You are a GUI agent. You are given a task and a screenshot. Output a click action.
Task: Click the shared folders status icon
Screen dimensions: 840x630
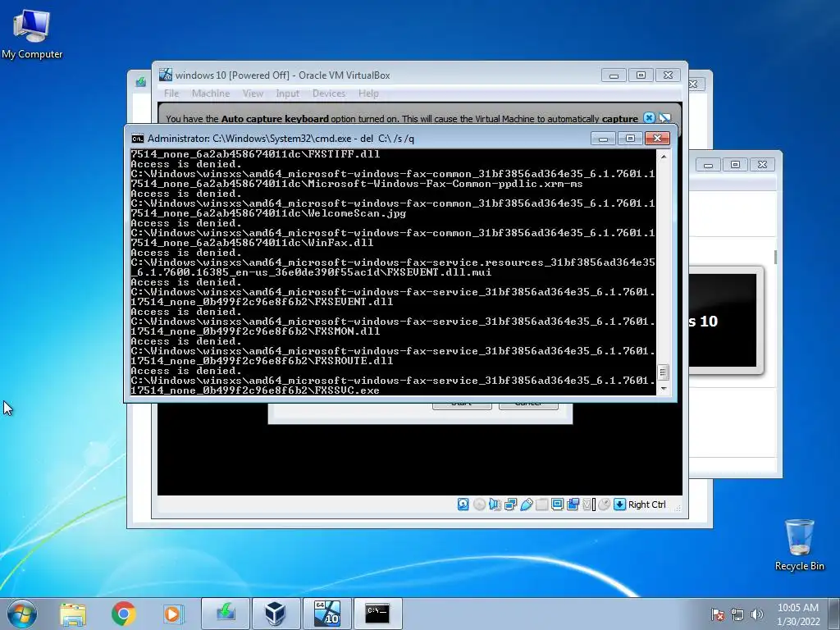click(541, 504)
